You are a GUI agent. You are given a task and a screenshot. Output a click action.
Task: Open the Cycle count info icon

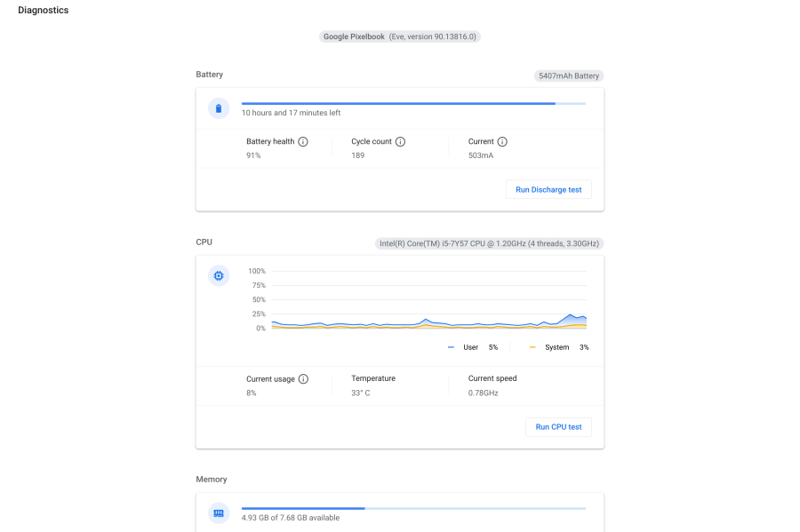pyautogui.click(x=401, y=142)
